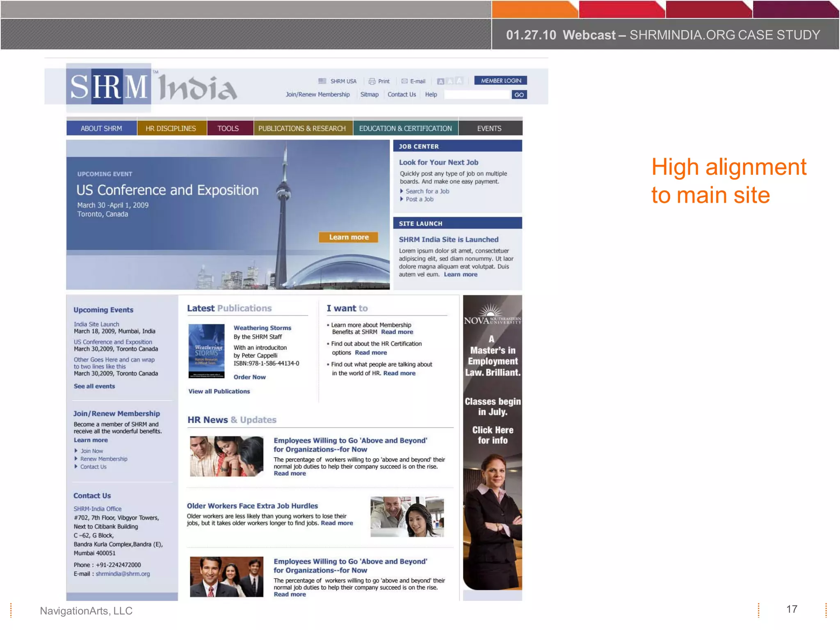Image resolution: width=840 pixels, height=630 pixels.
Task: Click Read more about Membership Benefits
Action: tap(397, 332)
